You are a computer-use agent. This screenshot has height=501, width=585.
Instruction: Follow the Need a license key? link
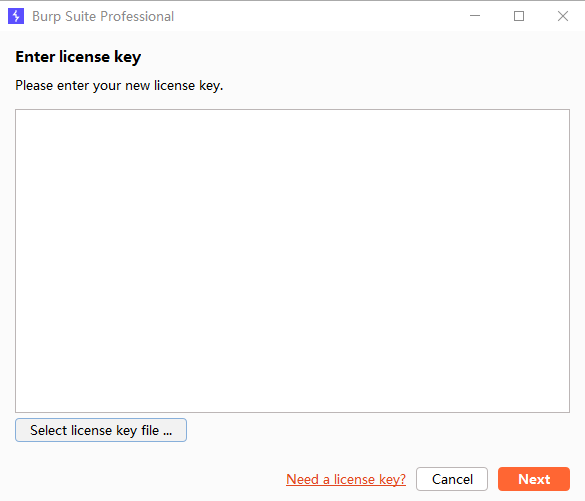pyautogui.click(x=346, y=479)
